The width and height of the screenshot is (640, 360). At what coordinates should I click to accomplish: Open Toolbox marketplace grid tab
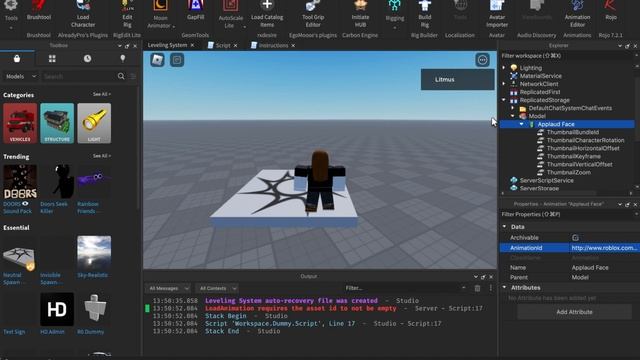click(x=52, y=59)
